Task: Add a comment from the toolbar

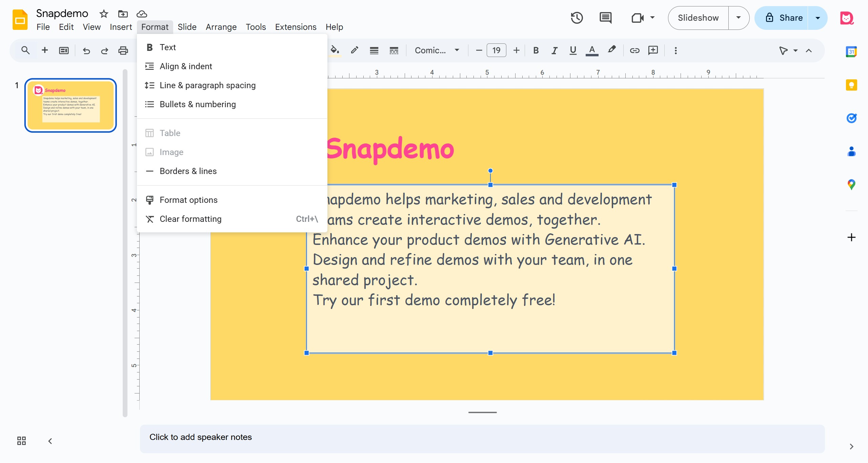Action: click(653, 51)
